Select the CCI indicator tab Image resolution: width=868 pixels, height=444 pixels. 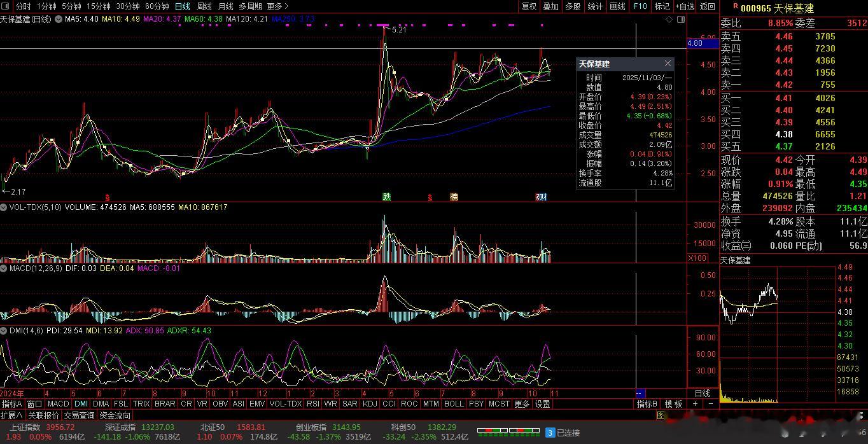[x=389, y=404]
